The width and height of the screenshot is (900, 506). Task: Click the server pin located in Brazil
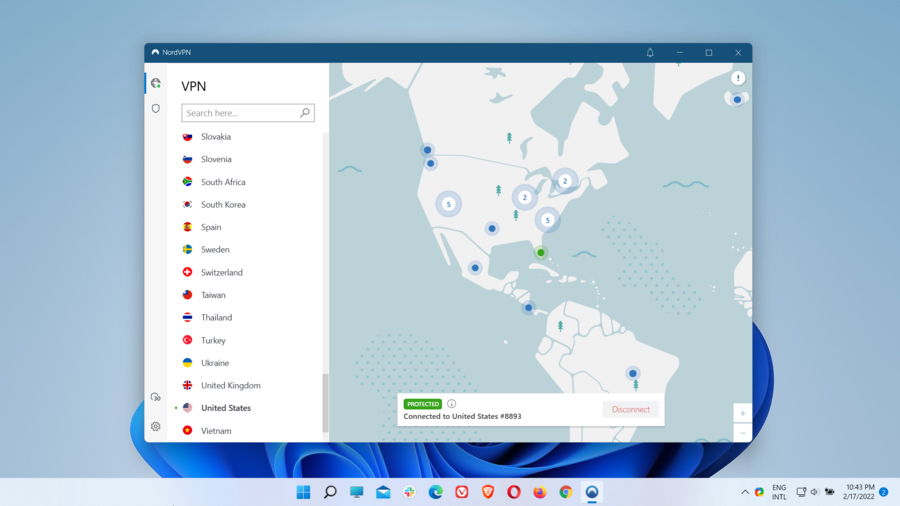[633, 374]
